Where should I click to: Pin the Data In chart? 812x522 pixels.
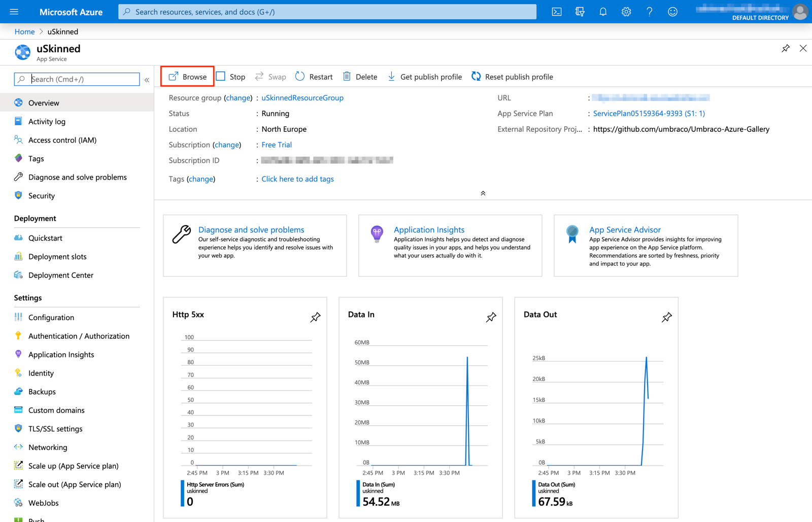click(x=491, y=317)
